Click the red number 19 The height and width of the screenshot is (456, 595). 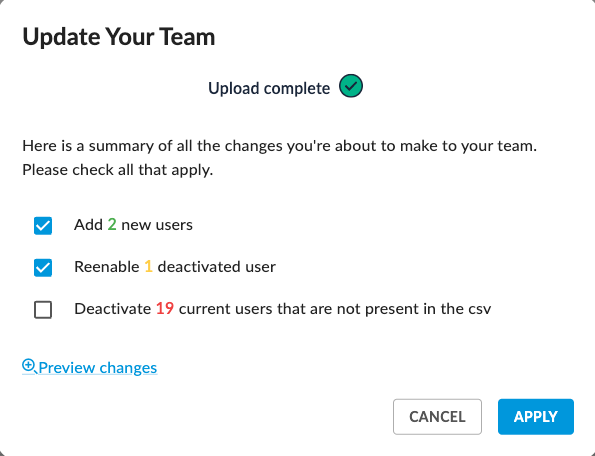(165, 309)
